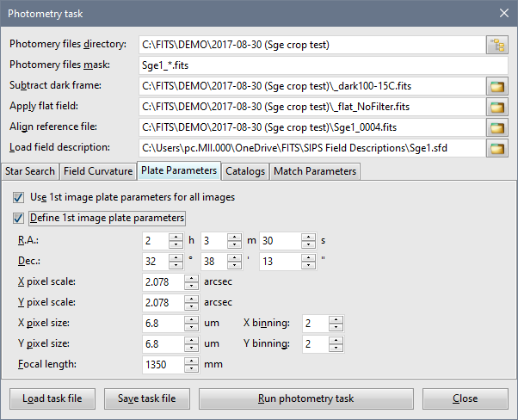The width and height of the screenshot is (518, 420).
Task: Click Load task file button
Action: [x=52, y=398]
